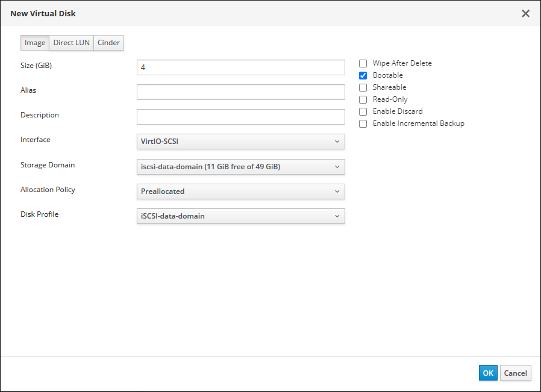The height and width of the screenshot is (392, 541).
Task: Focus the Alias text field
Action: pyautogui.click(x=241, y=92)
